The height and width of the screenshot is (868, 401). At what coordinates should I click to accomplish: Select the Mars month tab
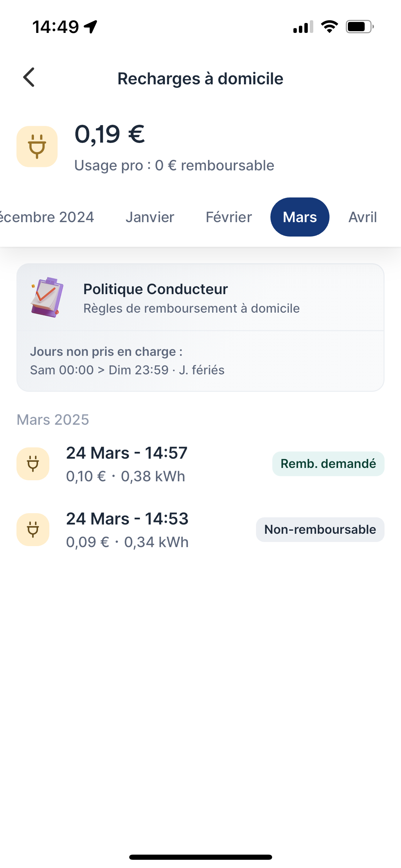[x=300, y=217]
